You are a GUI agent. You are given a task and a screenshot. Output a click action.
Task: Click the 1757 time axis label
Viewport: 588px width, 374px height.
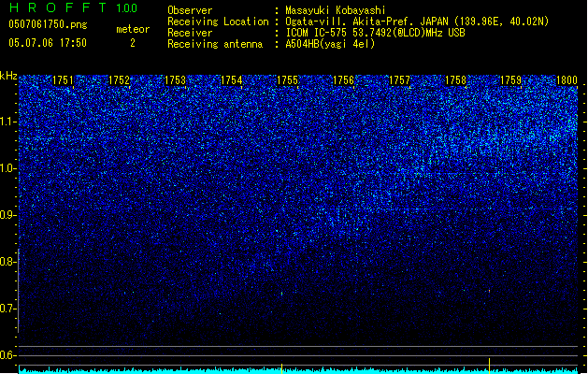[400, 80]
